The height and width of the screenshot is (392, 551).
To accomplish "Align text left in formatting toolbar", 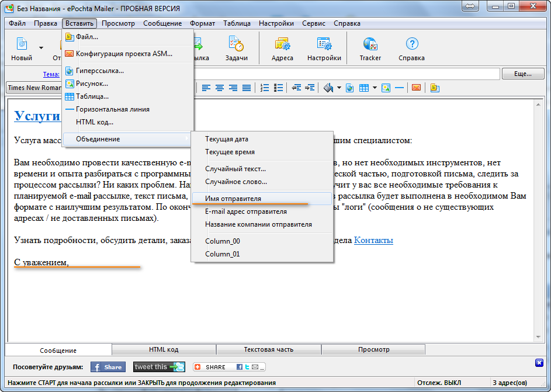I will pos(206,88).
